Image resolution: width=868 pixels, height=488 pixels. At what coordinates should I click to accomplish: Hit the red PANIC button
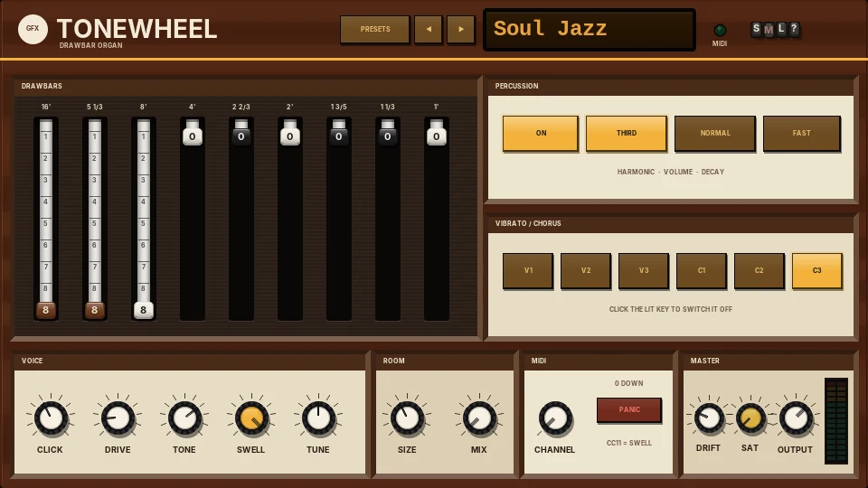point(629,410)
